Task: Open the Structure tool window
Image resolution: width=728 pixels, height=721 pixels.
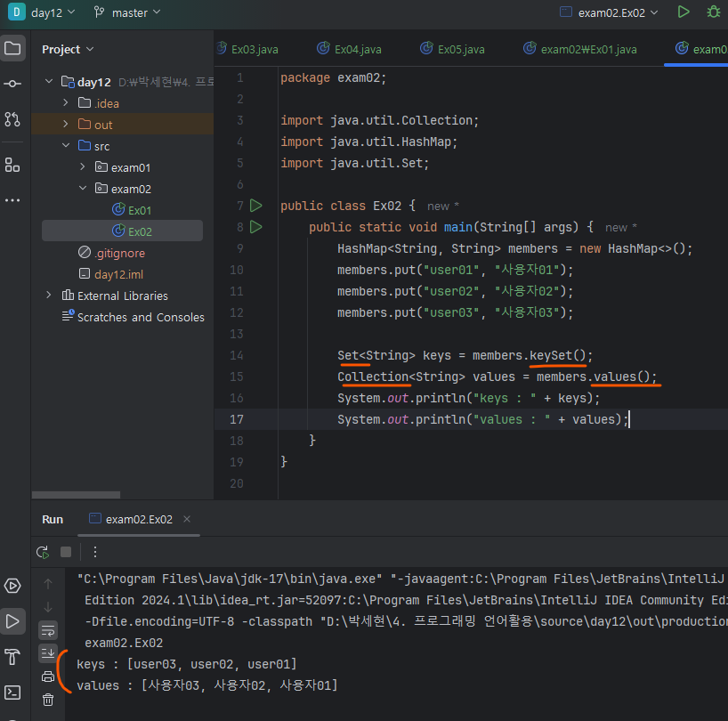Action: coord(12,165)
